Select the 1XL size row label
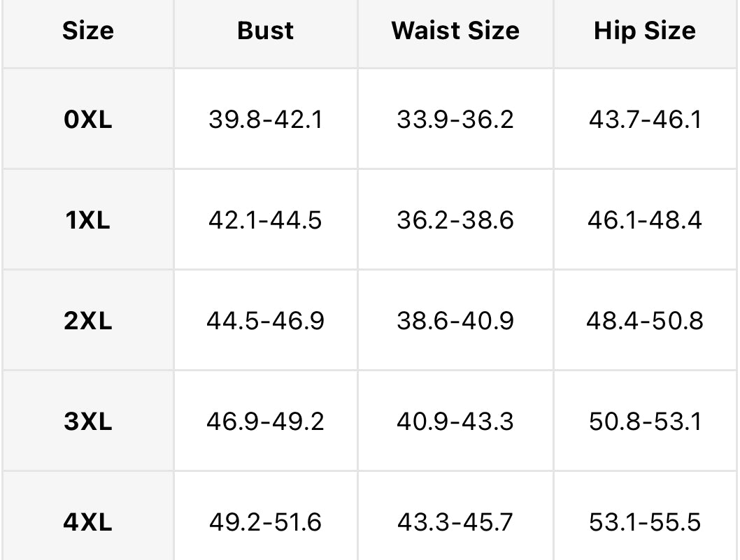The width and height of the screenshot is (740, 560). (88, 220)
